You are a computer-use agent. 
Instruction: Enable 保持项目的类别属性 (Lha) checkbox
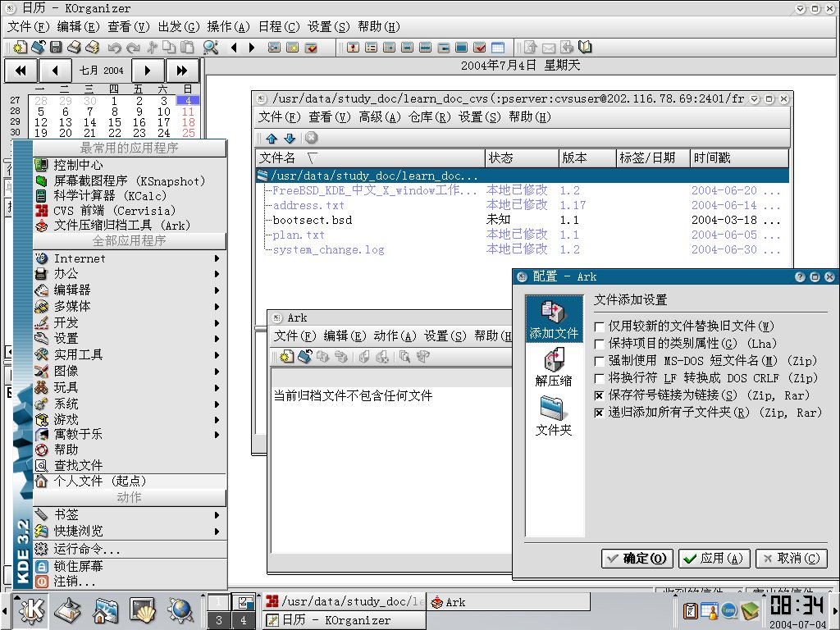[x=600, y=344]
